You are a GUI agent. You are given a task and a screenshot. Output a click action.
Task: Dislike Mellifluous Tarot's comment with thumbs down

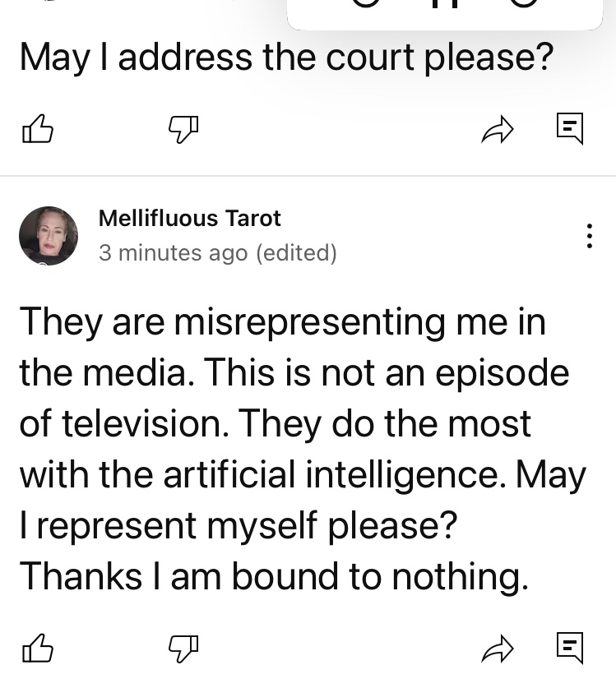(x=183, y=649)
